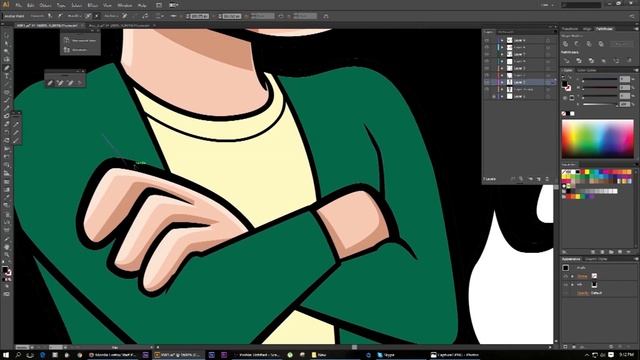Create new sublayer in Layers panel
The width and height of the screenshot is (640, 360).
(530, 179)
